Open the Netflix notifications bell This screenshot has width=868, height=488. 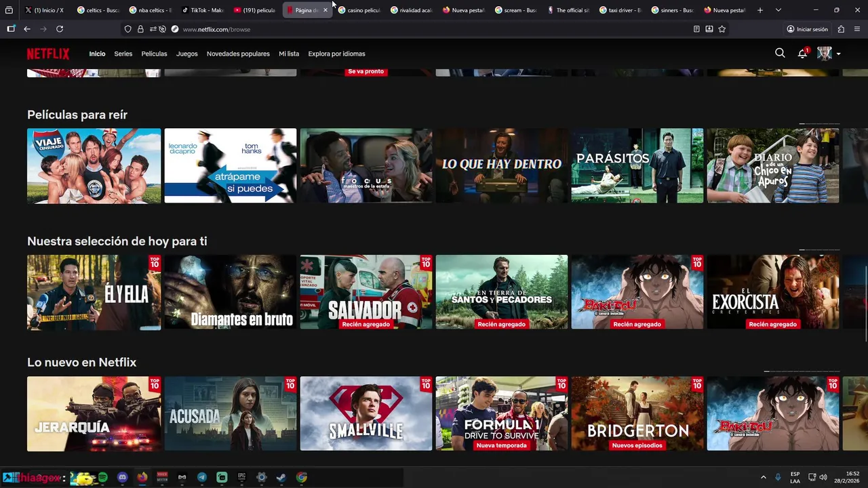point(802,54)
